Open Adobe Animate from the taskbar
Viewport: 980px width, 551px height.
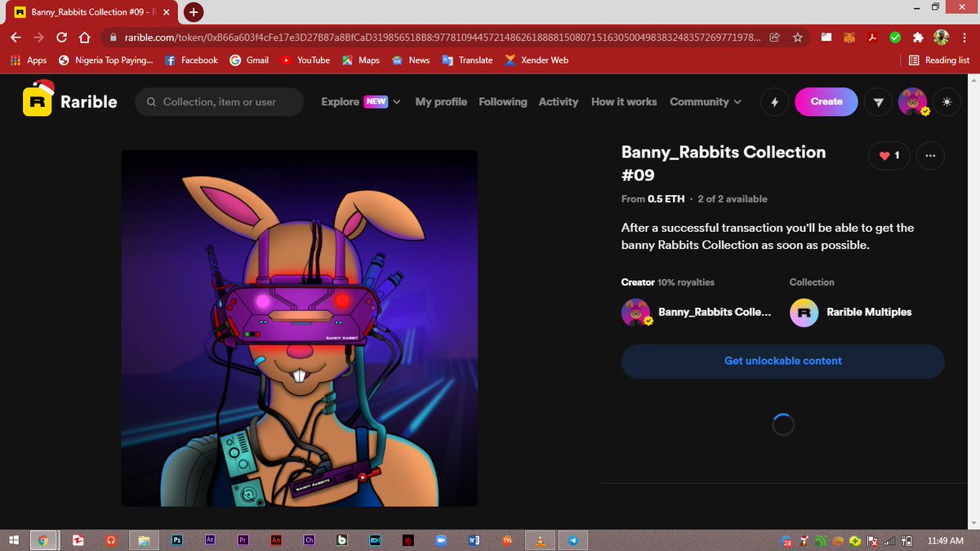276,540
